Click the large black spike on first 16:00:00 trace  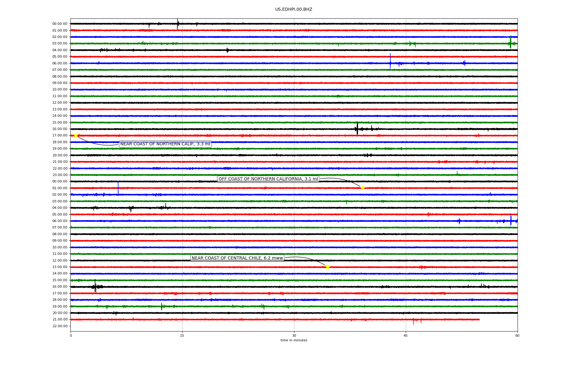(x=357, y=128)
